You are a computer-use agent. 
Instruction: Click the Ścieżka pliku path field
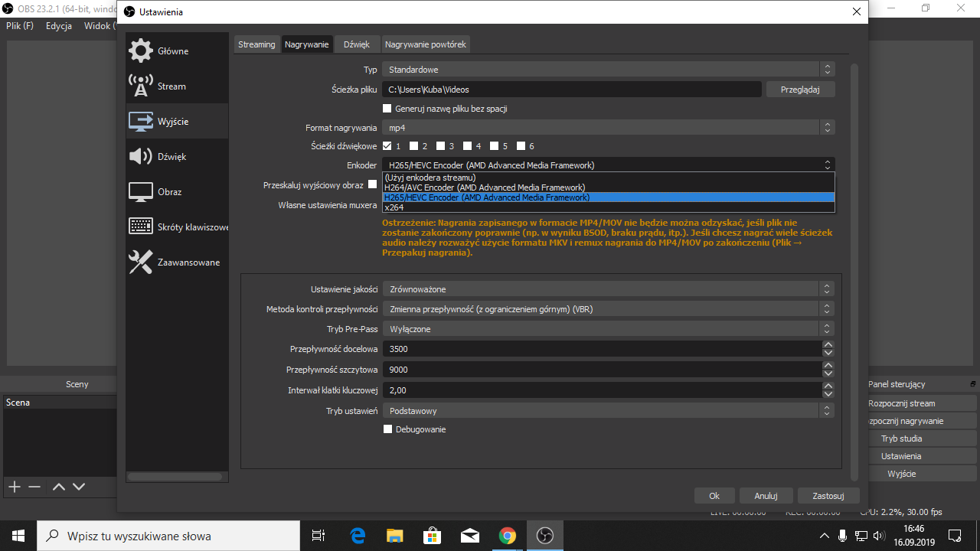click(572, 90)
